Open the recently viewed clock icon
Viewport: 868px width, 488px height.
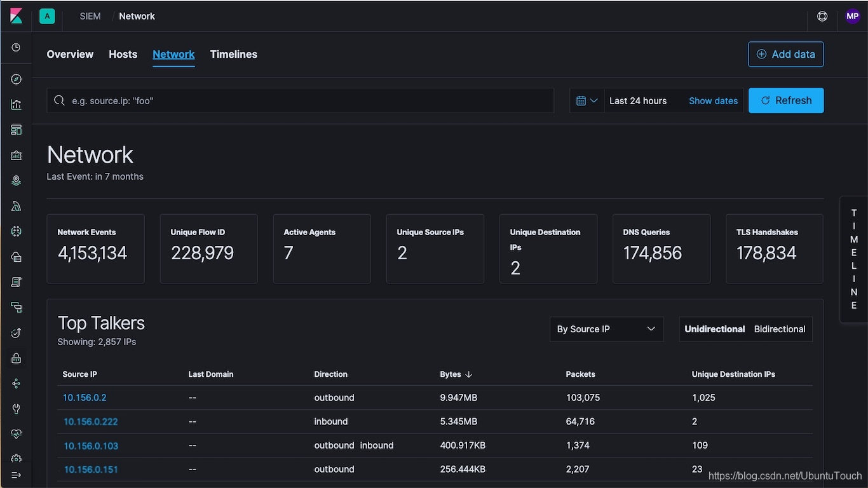[x=16, y=48]
